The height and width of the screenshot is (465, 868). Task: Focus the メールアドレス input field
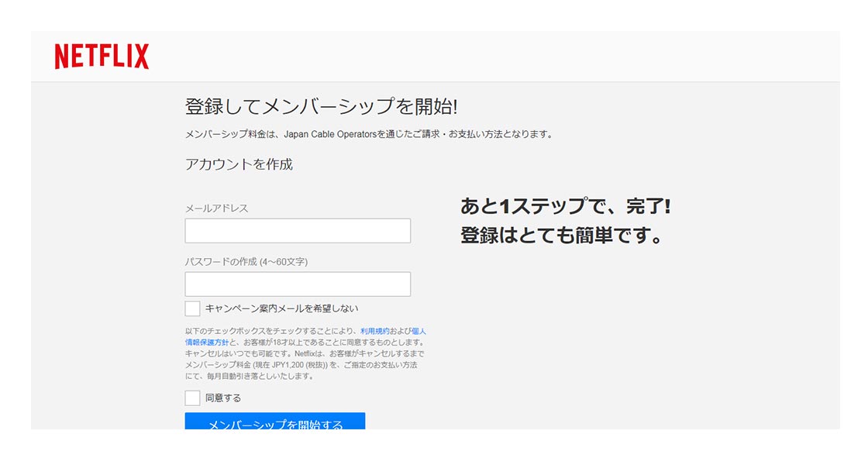(298, 231)
